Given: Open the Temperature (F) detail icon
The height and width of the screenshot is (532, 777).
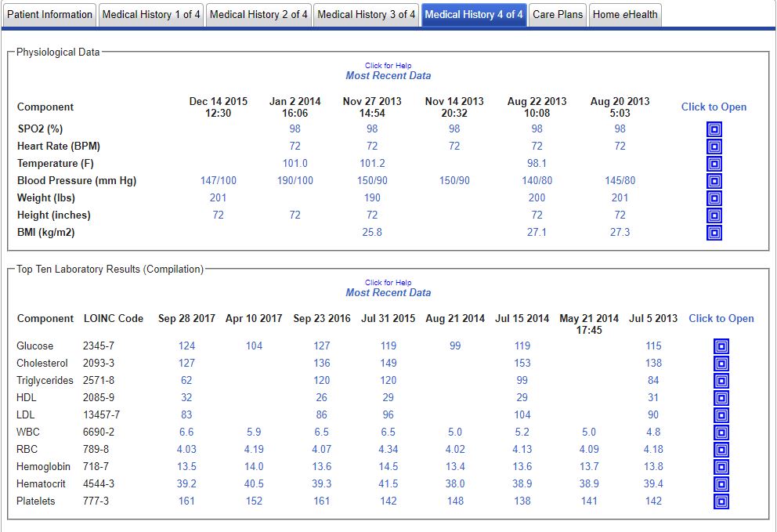Looking at the screenshot, I should tap(714, 164).
